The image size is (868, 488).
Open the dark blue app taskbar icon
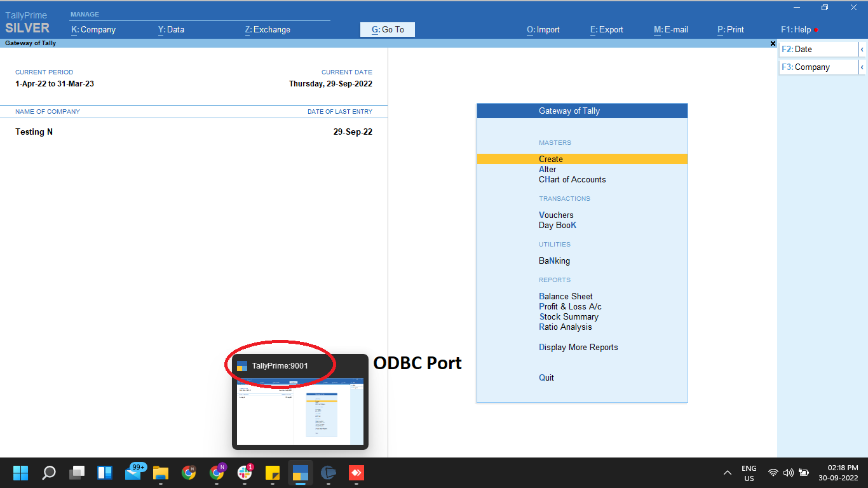click(329, 473)
